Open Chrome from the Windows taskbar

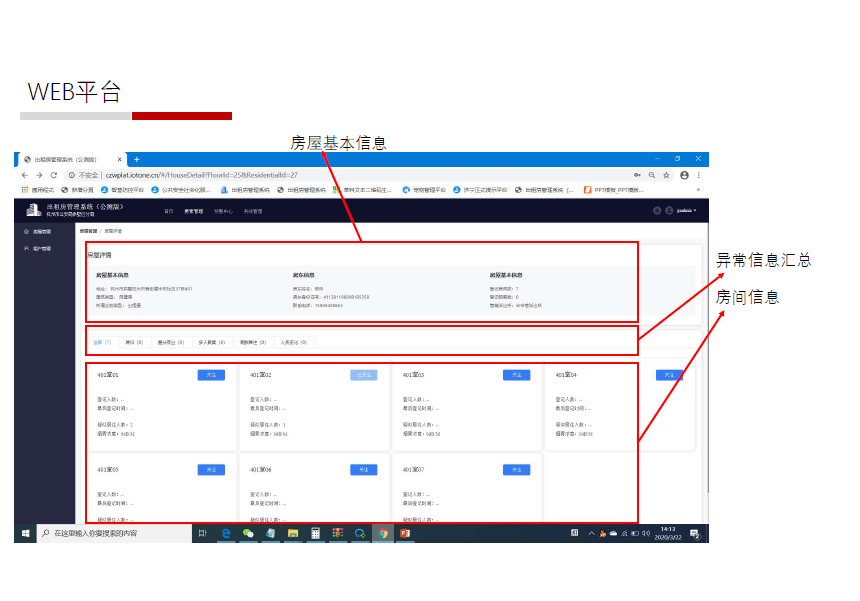382,534
